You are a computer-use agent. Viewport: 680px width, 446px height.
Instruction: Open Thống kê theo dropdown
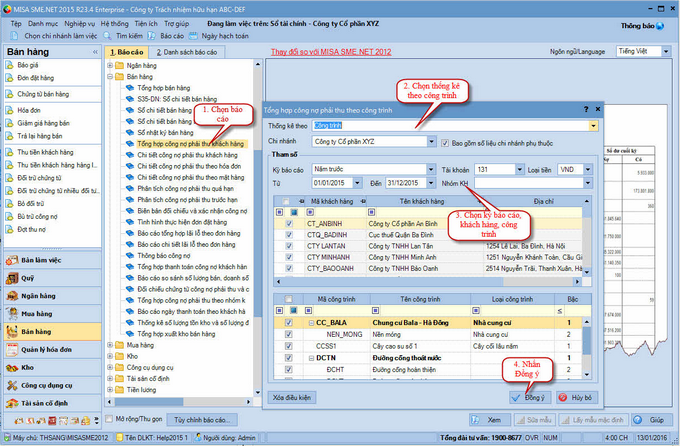593,126
